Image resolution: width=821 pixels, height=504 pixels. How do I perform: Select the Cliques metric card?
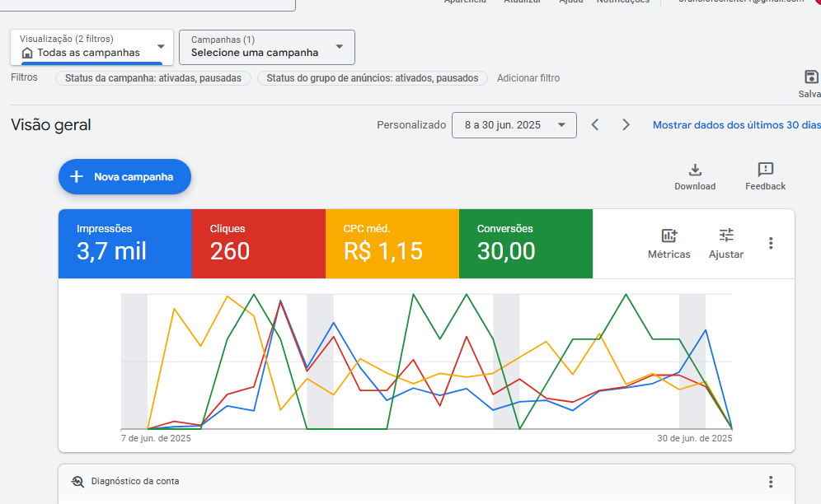tap(259, 244)
